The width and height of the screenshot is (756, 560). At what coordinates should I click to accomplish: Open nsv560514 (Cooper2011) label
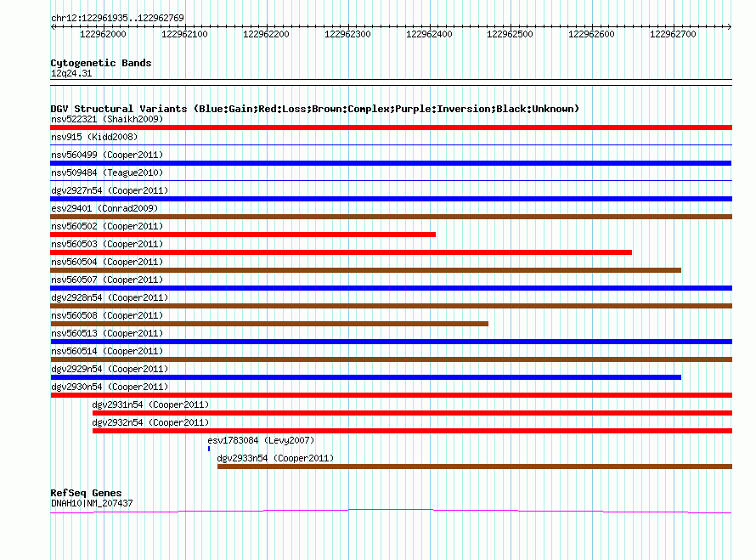coord(107,351)
